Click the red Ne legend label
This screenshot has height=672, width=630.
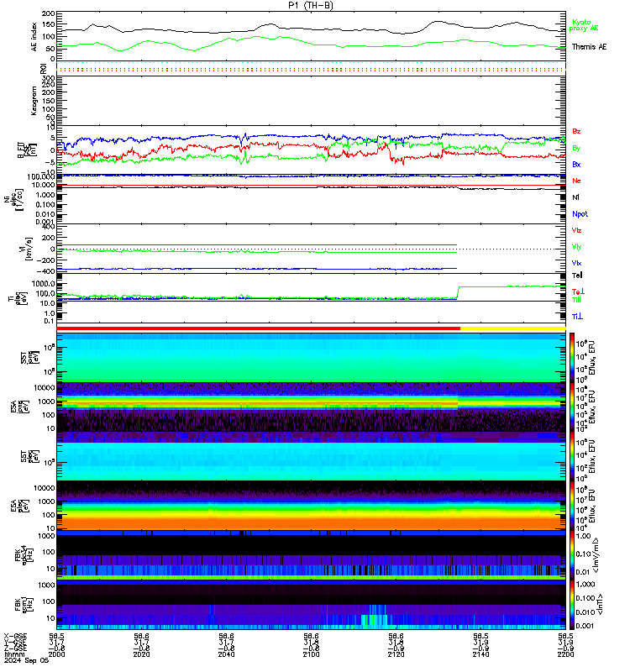tap(576, 181)
